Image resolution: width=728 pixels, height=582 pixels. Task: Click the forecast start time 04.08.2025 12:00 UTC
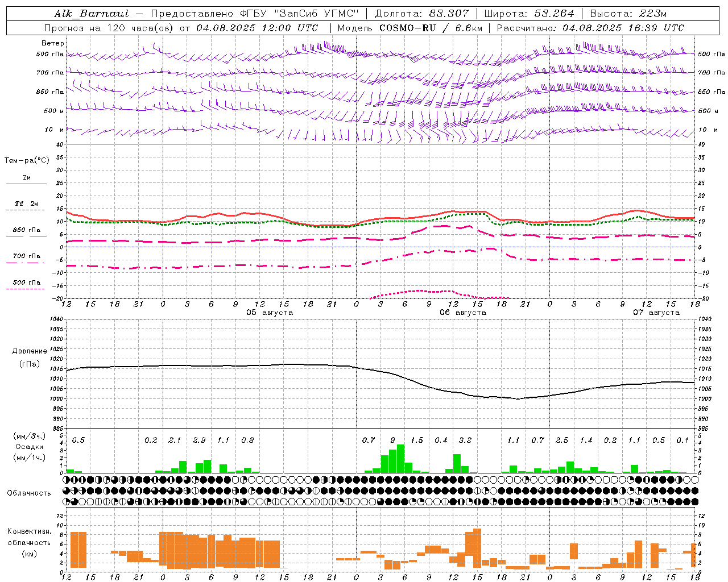click(x=257, y=28)
